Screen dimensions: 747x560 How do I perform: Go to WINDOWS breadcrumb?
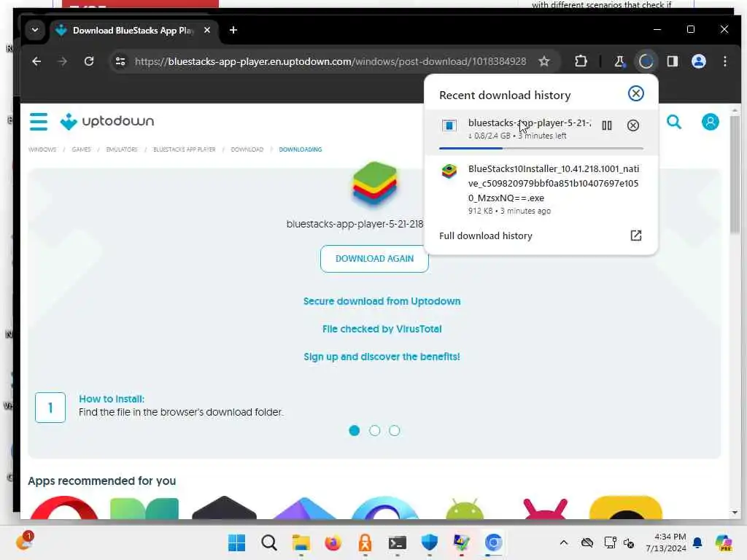[42, 149]
